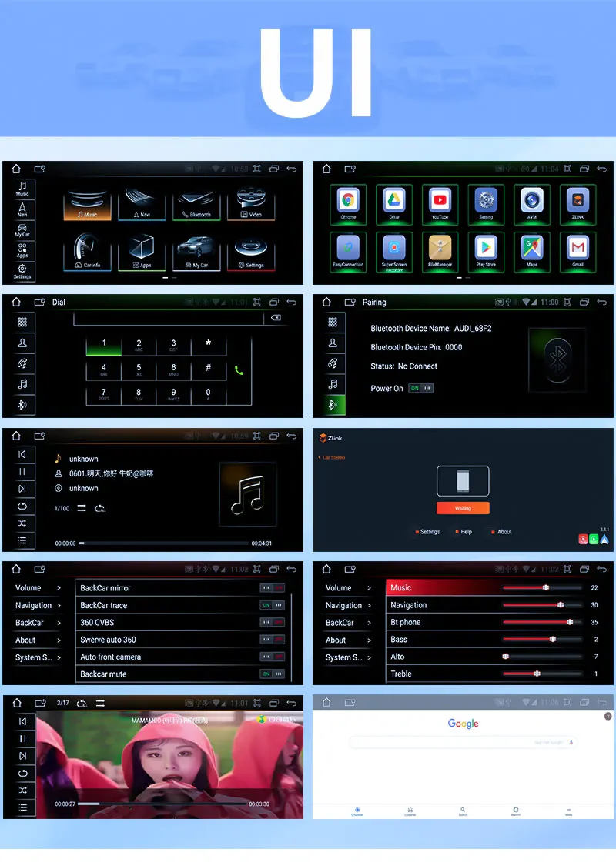Adjust the Treble slider
Image resolution: width=616 pixels, height=866 pixels.
tap(542, 674)
